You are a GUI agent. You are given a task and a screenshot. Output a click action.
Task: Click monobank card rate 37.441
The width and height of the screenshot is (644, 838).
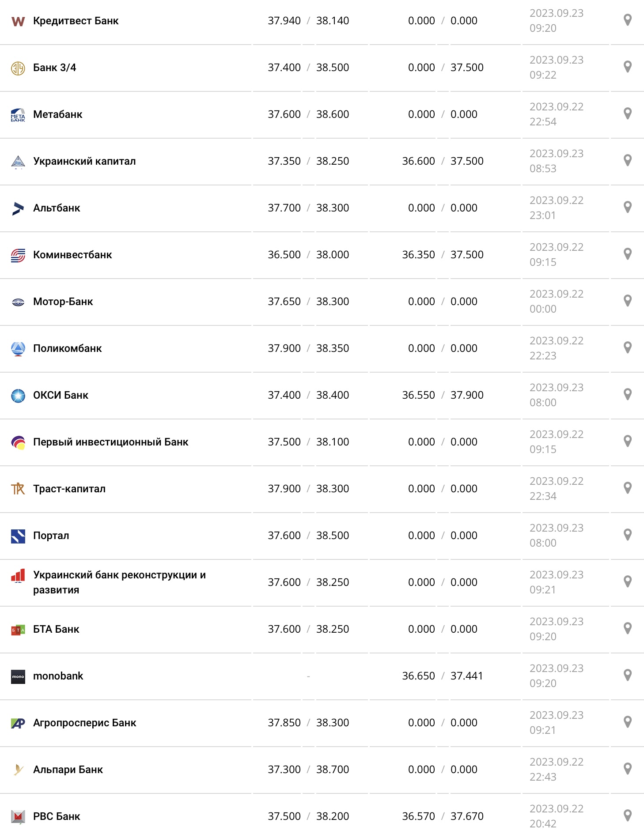(x=466, y=676)
